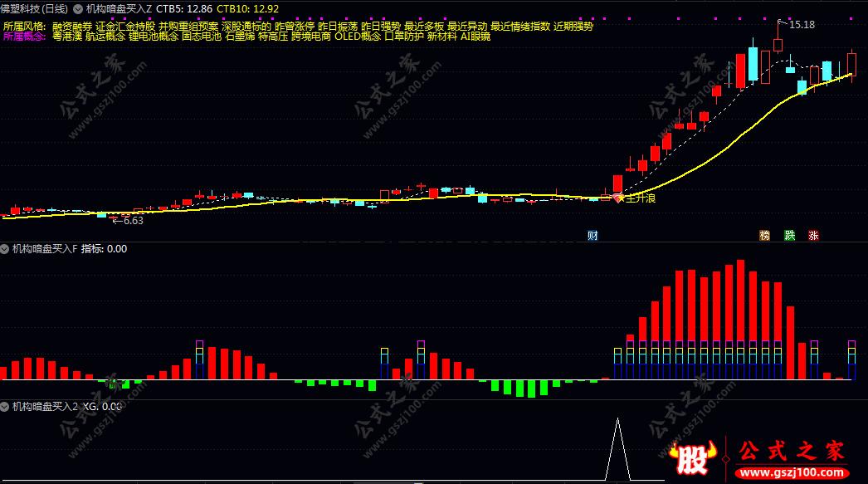Click the 昨日强势 style tag
The height and width of the screenshot is (484, 868).
(381, 26)
